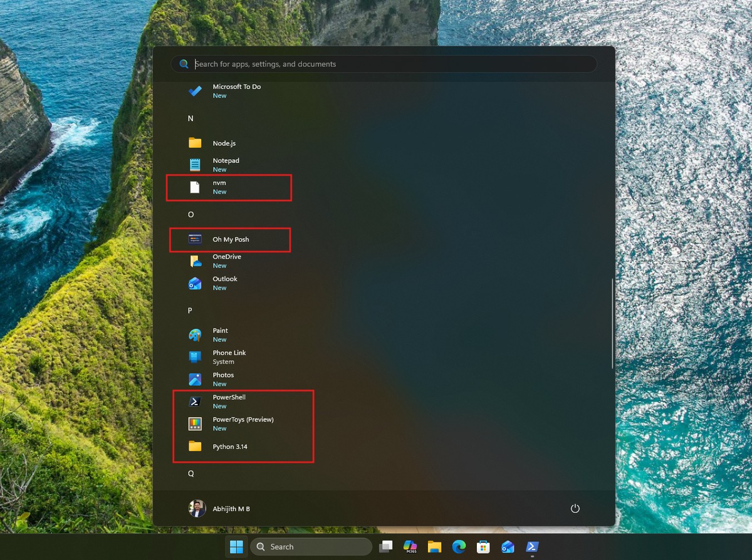Image resolution: width=752 pixels, height=560 pixels.
Task: Open Task View on the taskbar
Action: tap(386, 547)
